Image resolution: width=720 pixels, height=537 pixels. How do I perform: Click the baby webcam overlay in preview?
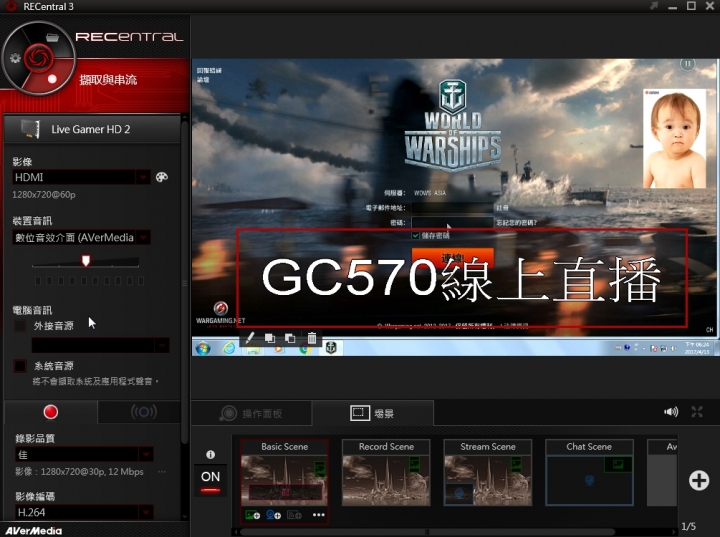click(x=675, y=139)
